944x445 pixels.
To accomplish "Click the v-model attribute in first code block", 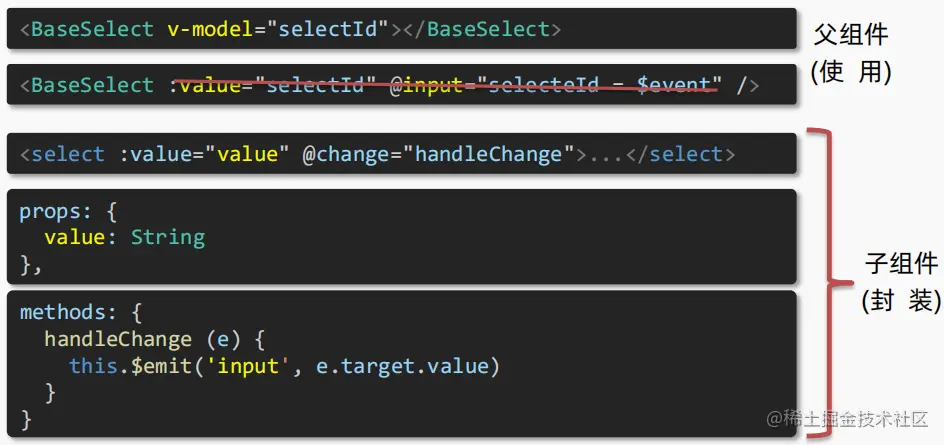I will tap(210, 29).
